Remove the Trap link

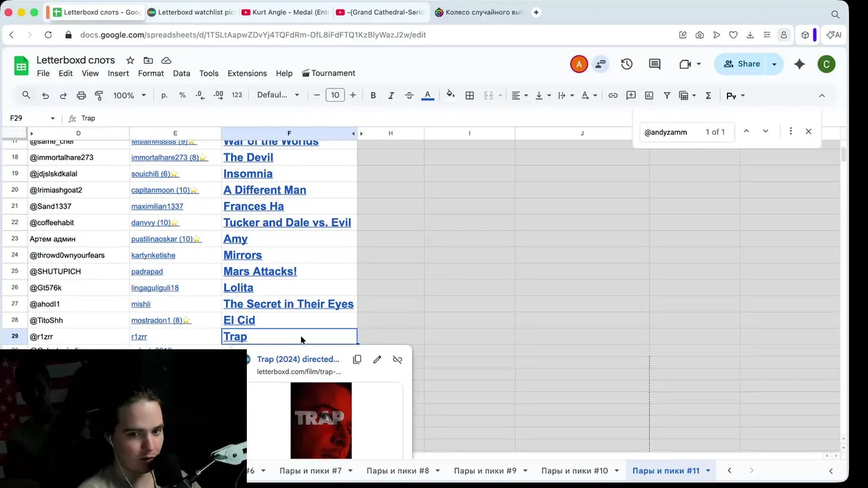point(397,359)
